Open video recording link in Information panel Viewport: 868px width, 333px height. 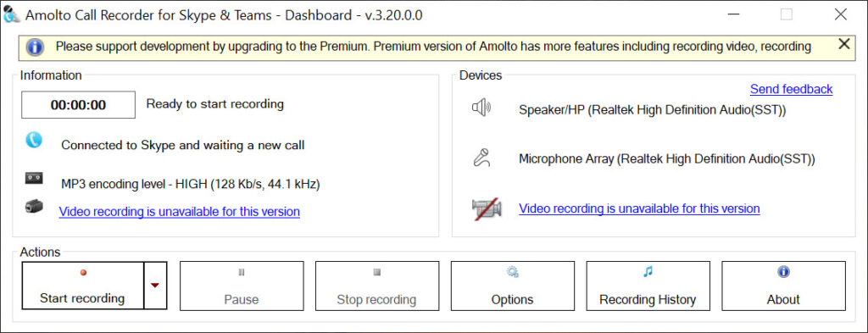pos(180,212)
